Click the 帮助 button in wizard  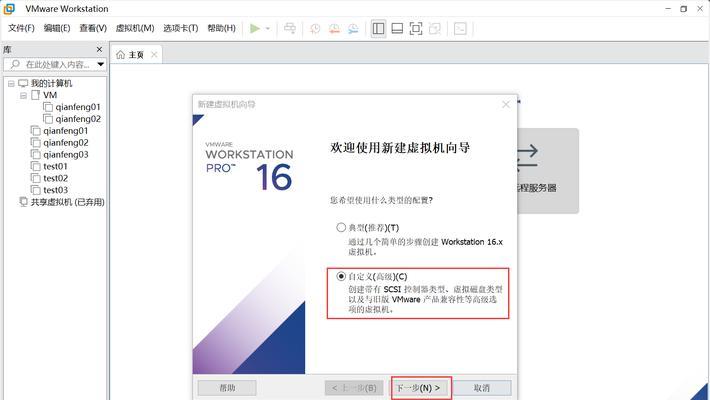coord(227,388)
